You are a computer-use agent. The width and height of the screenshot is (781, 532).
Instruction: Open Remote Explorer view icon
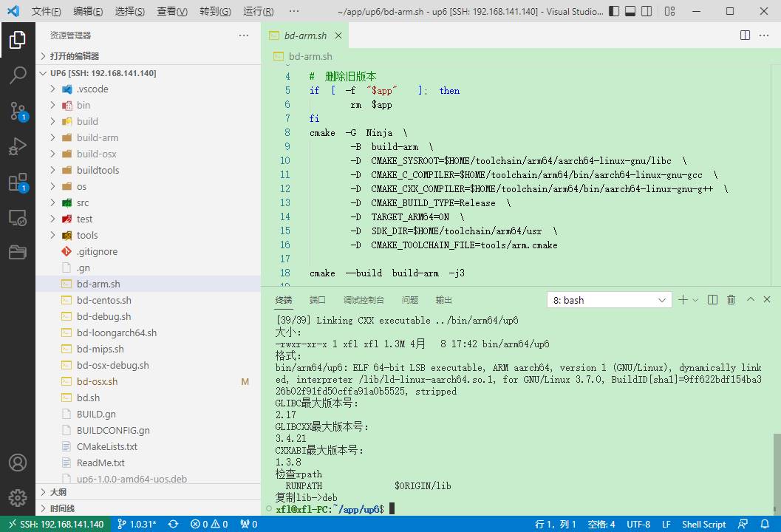tap(18, 218)
